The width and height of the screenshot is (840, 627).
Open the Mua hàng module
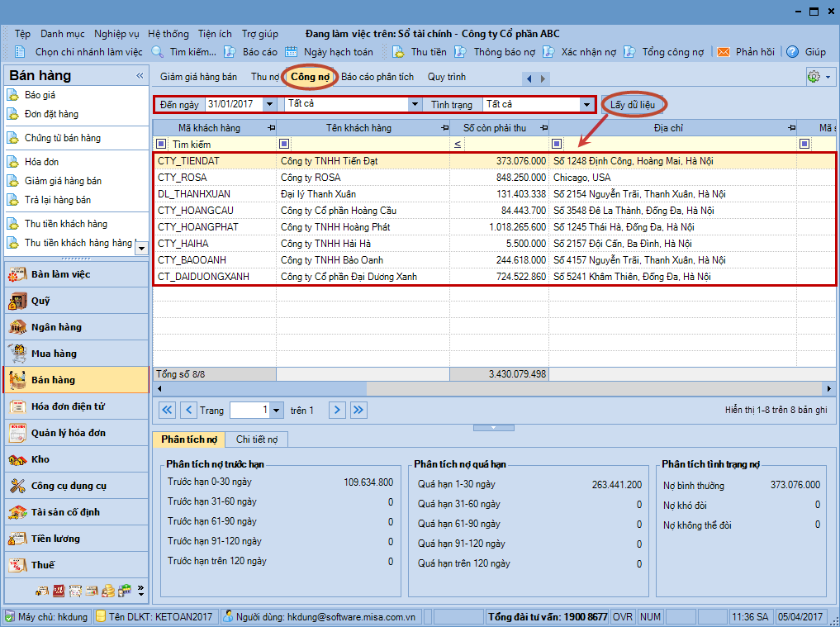click(76, 354)
